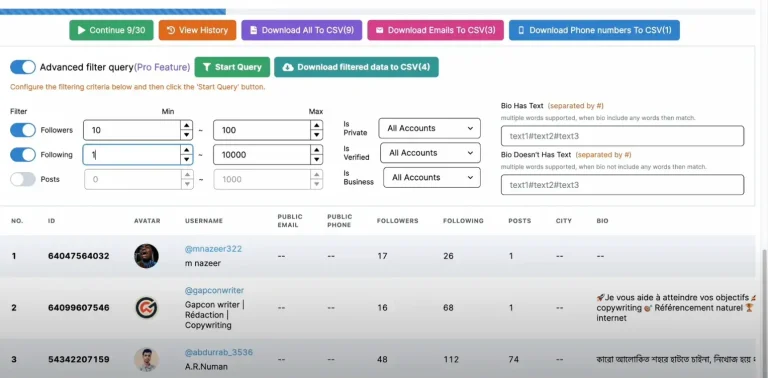Click the Bio Has Text input field
This screenshot has height=378, width=768.
pos(622,136)
